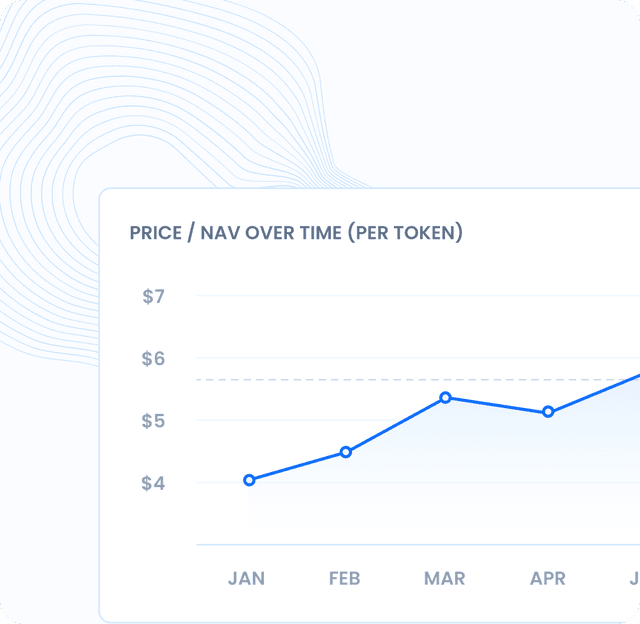This screenshot has height=624, width=640.
Task: Click the Price / NAV Over Time title
Action: (x=296, y=233)
